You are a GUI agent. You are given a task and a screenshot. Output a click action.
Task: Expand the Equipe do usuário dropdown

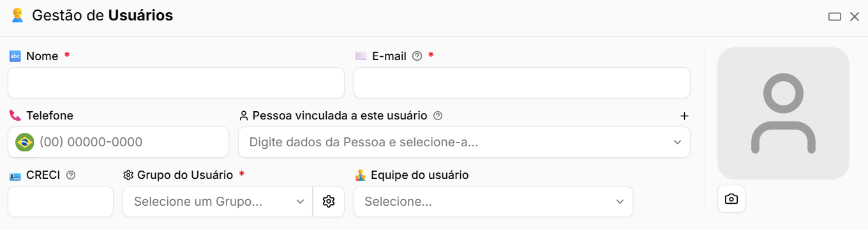(493, 201)
